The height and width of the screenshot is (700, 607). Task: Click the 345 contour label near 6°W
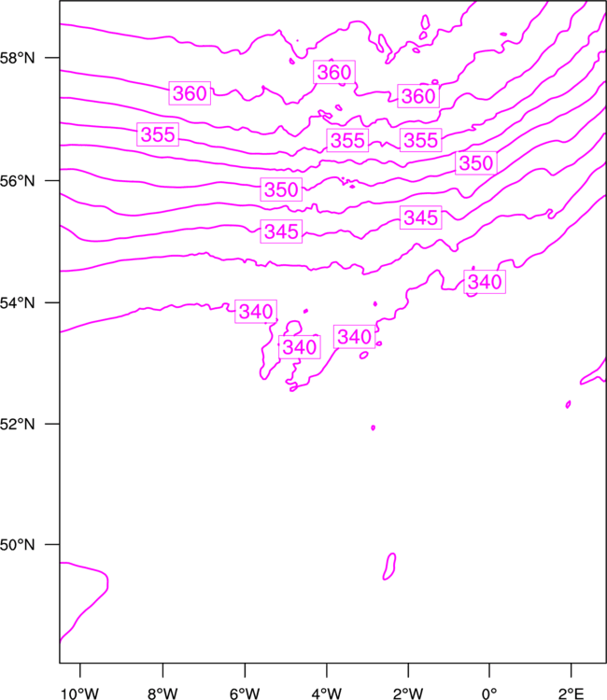click(x=281, y=231)
